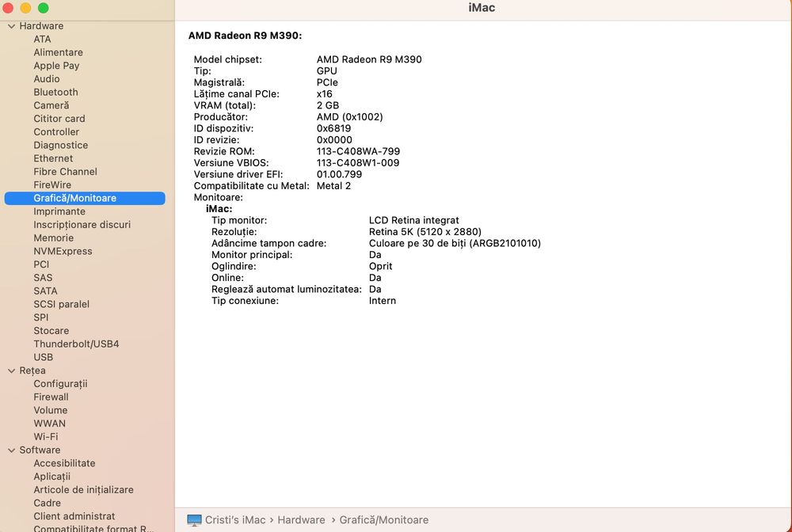Open Articole de inițializare entry
This screenshot has height=532, width=792.
tap(83, 489)
